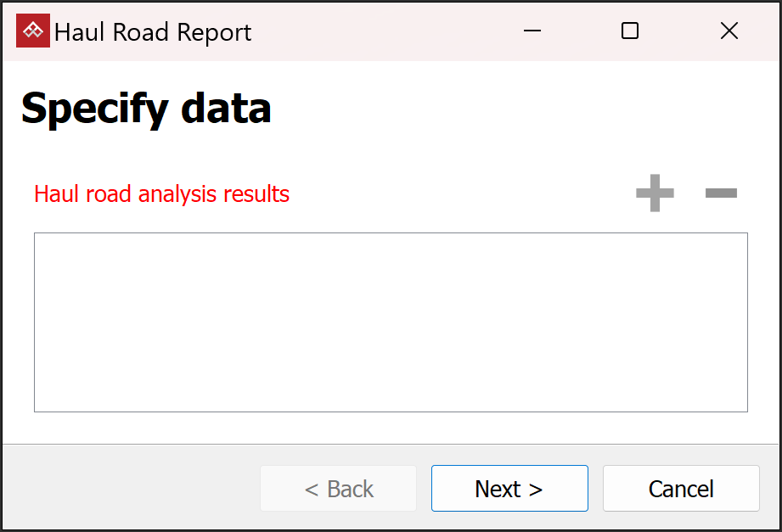Click the 'Specify data' heading

146,109
